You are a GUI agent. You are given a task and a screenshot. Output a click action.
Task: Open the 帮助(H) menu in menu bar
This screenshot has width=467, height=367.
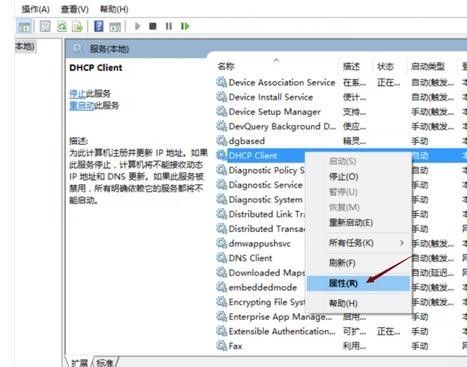[x=114, y=9]
